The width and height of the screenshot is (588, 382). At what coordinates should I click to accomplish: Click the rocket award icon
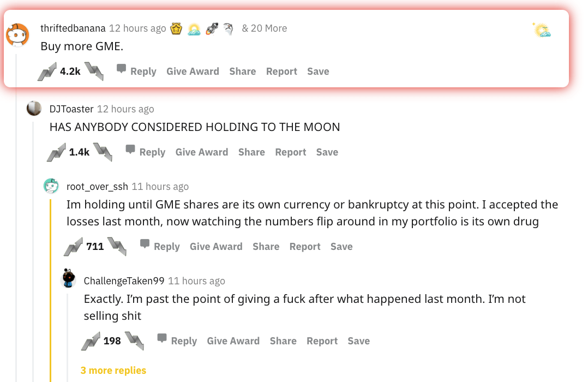pyautogui.click(x=212, y=28)
